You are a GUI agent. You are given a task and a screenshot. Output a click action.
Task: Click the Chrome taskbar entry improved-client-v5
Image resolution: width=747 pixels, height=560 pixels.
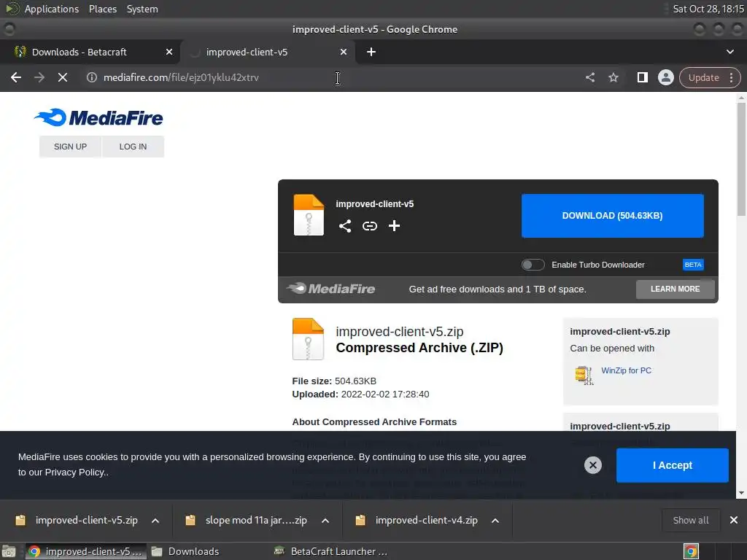[86, 551]
